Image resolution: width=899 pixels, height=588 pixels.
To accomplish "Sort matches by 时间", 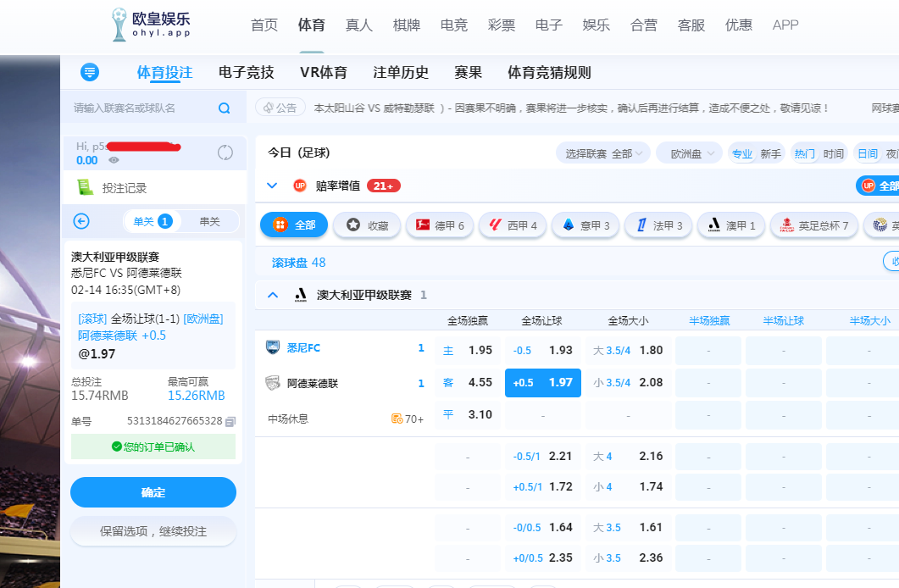I will (x=834, y=153).
